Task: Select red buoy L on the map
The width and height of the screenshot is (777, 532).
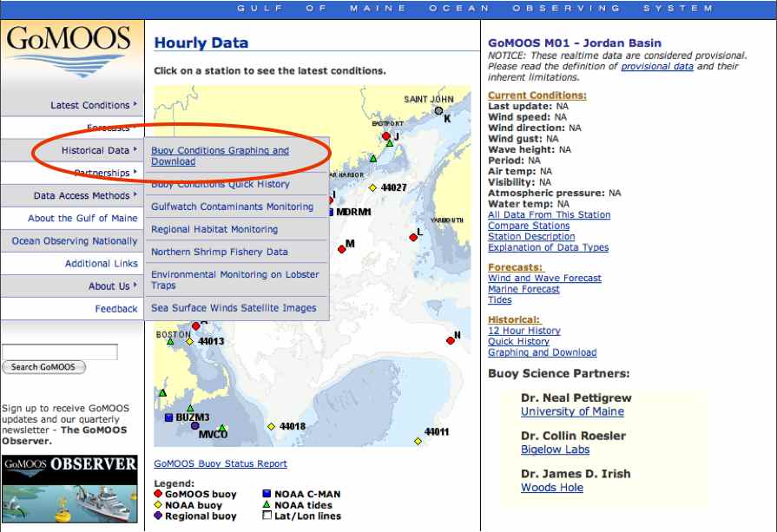Action: click(x=413, y=237)
